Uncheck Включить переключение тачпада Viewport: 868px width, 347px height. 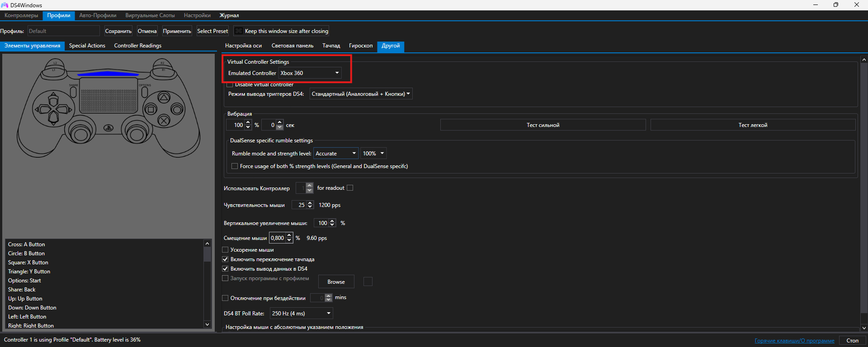[225, 259]
